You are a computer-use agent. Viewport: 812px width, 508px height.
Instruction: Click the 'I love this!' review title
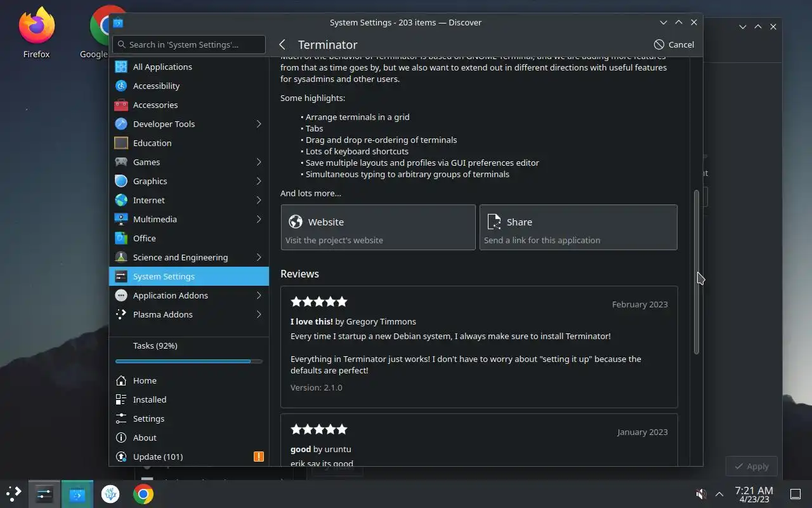pyautogui.click(x=311, y=321)
